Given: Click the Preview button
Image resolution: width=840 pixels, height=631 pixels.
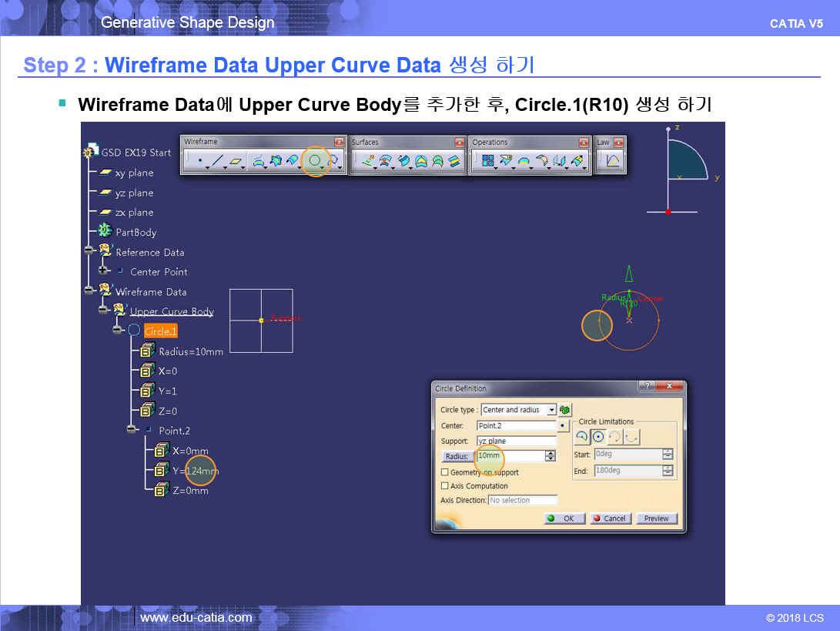Looking at the screenshot, I should (656, 519).
